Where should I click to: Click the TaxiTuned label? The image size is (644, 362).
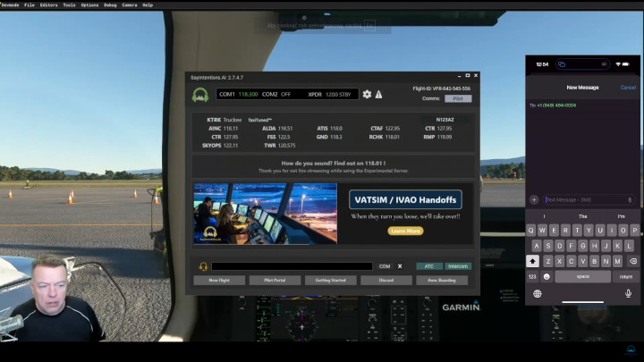pos(260,121)
